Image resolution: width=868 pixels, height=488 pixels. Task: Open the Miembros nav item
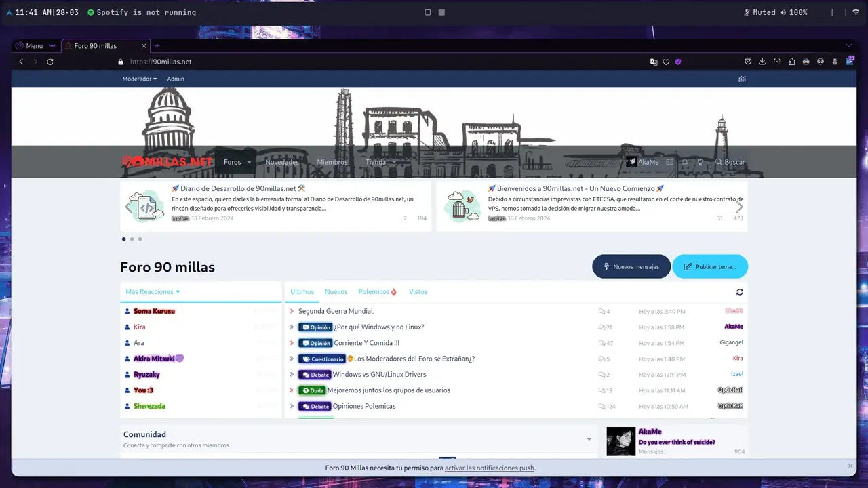[332, 162]
